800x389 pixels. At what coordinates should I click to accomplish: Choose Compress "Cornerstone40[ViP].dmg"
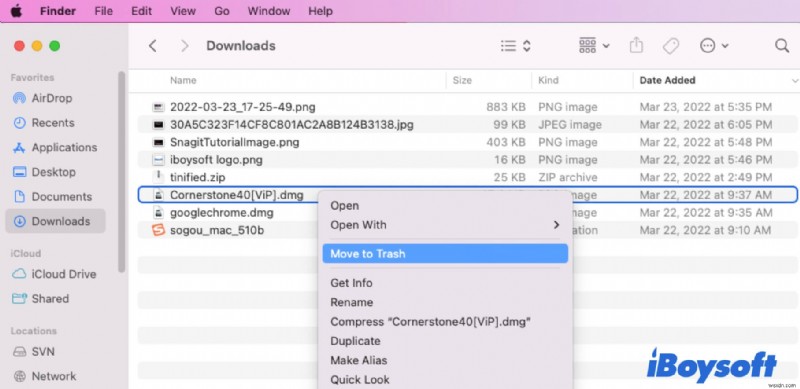coord(445,322)
